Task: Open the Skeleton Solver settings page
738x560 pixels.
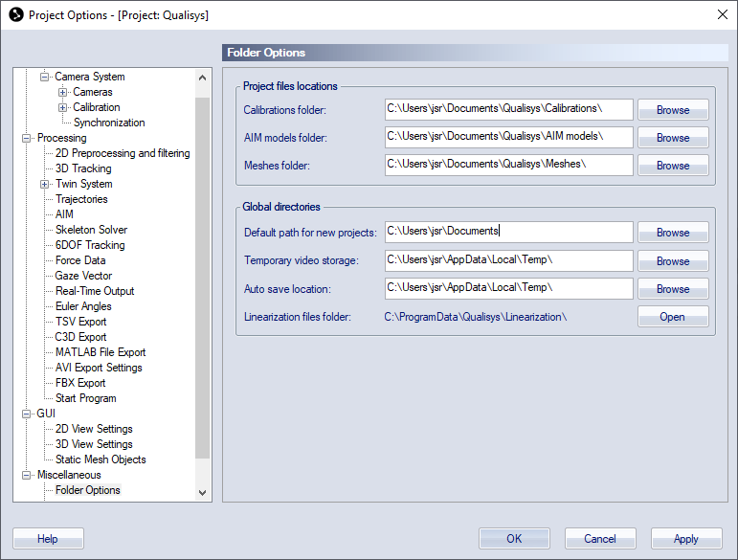Action: point(91,230)
